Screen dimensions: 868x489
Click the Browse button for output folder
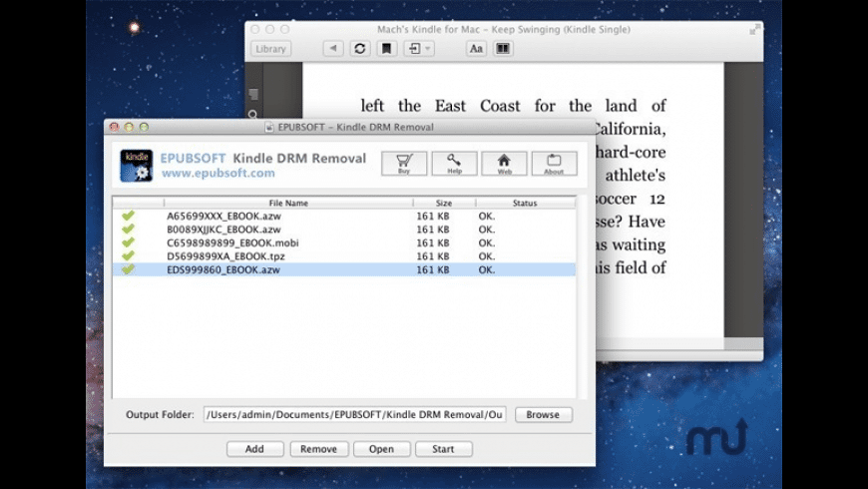543,414
